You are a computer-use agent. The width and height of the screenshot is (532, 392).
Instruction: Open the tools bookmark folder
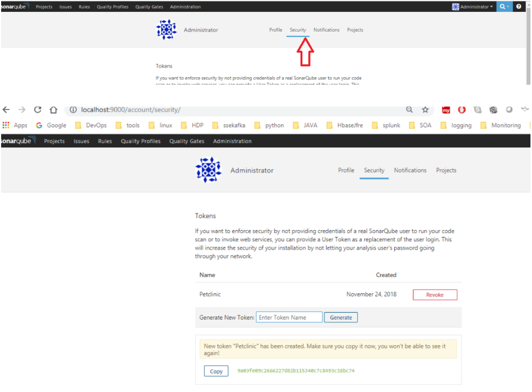point(128,125)
